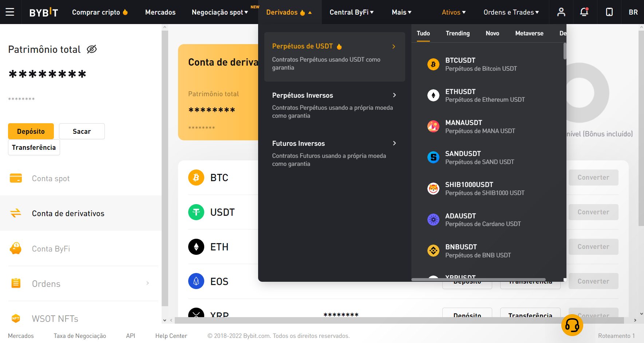Select the Trending tab
This screenshot has width=644, height=343.
458,33
